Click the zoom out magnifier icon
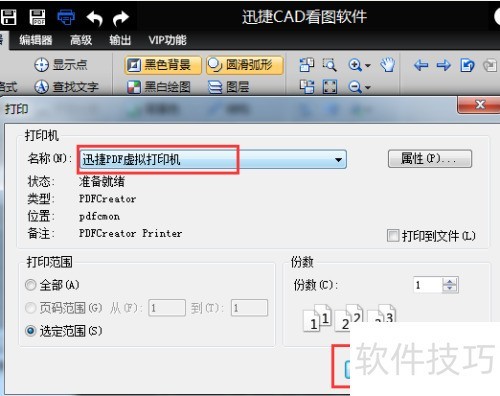Screen dimensions: 500x396 click(355, 87)
